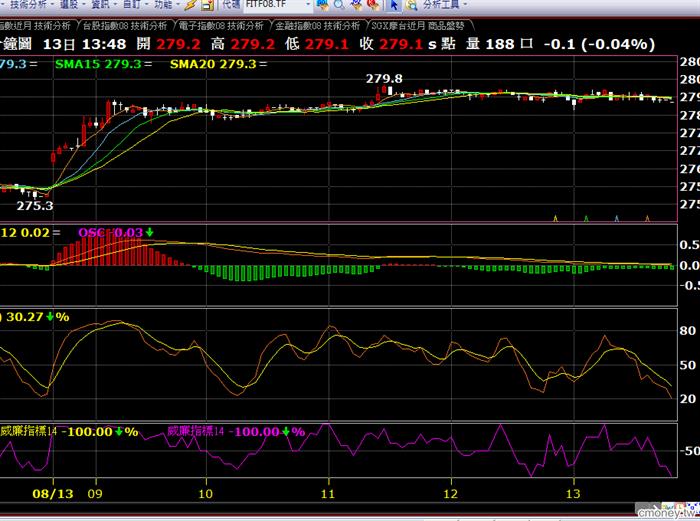Click the 12 hour label on the time axis

pos(451,494)
